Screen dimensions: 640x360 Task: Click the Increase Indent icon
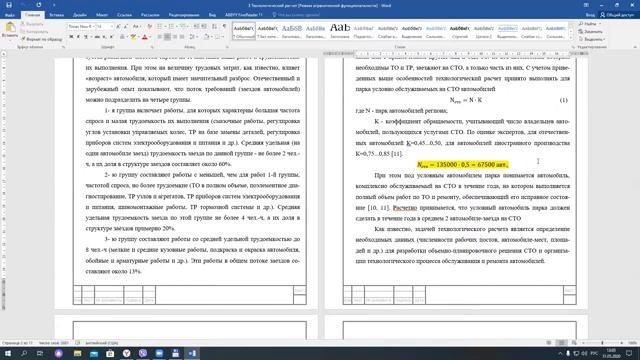pyautogui.click(x=204, y=27)
